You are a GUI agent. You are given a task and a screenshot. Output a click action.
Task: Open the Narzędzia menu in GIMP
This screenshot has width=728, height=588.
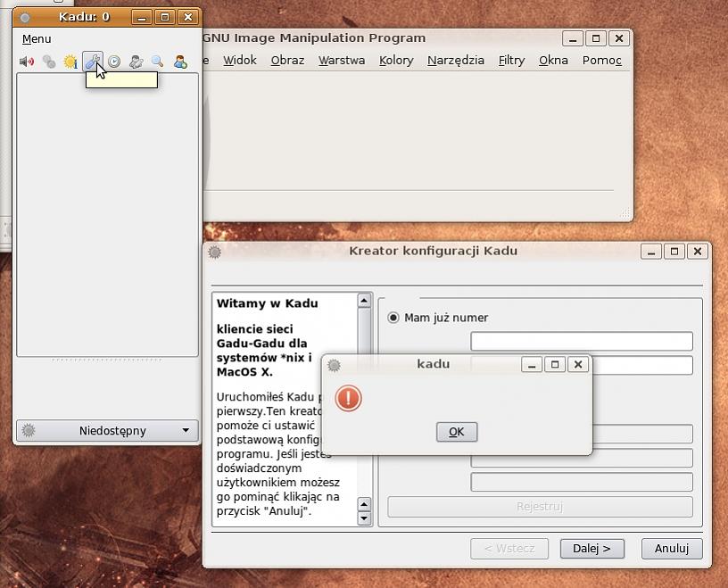point(456,61)
